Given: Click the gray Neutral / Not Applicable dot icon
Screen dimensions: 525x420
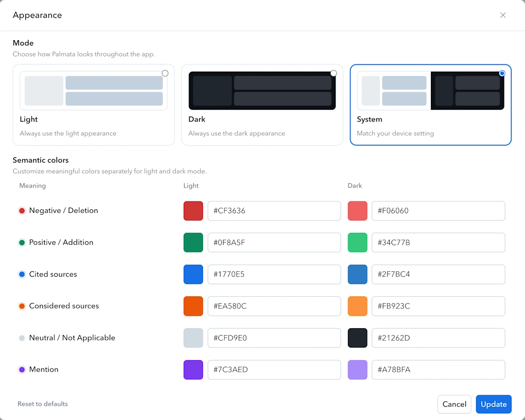Looking at the screenshot, I should tap(22, 338).
